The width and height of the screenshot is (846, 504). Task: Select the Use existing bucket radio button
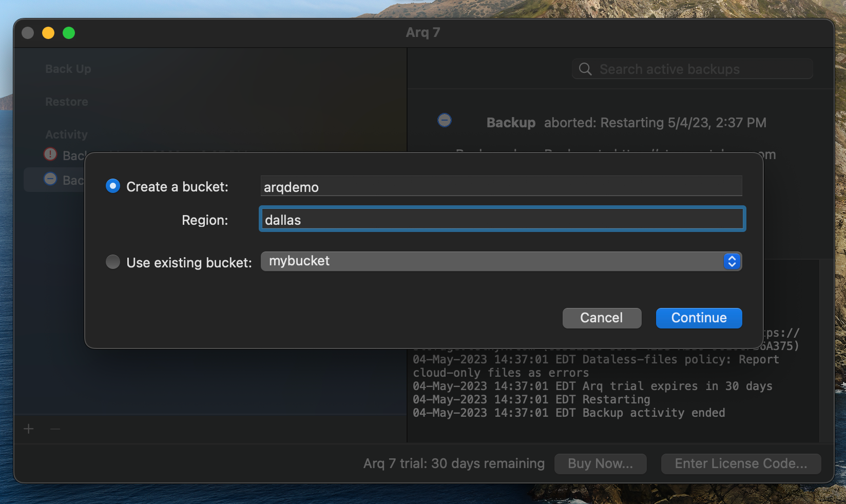[113, 262]
